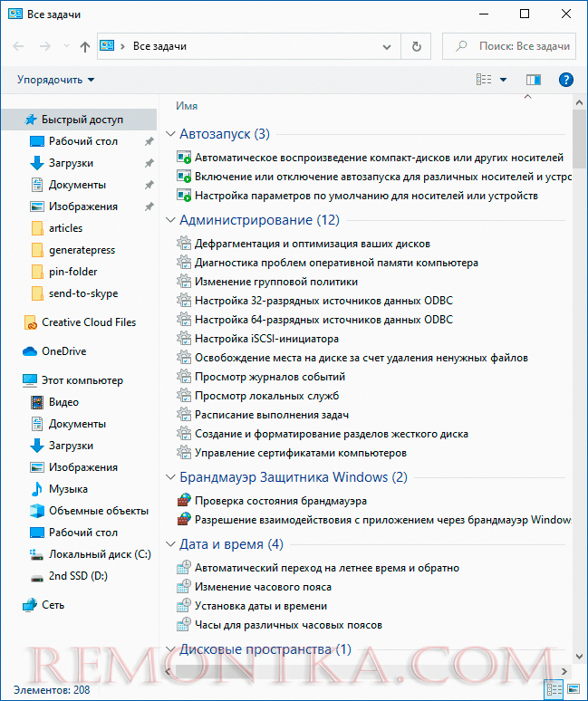Switch to details view in status bar

click(554, 689)
